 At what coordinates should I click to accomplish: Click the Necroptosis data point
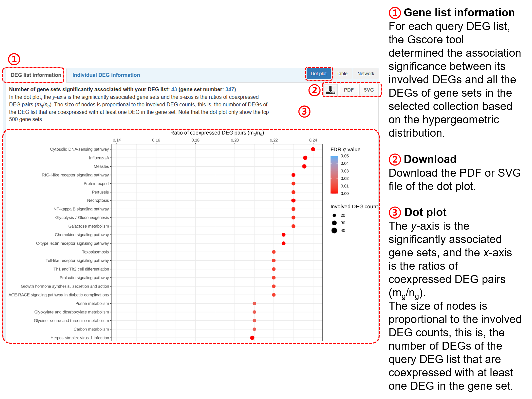pyautogui.click(x=293, y=200)
